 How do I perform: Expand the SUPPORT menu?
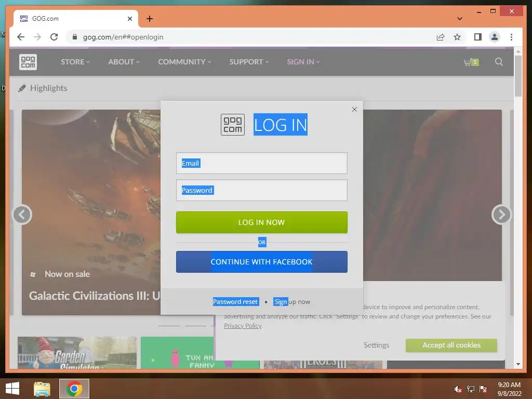(249, 62)
